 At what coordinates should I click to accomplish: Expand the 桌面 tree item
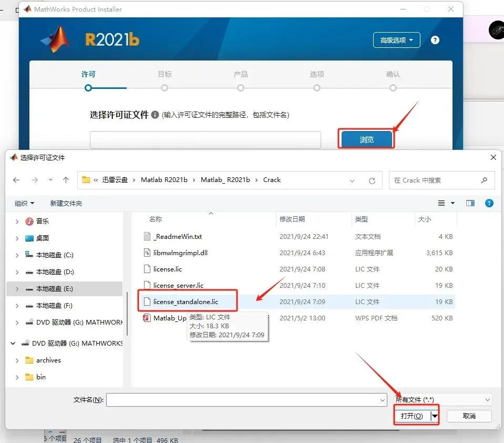point(17,238)
